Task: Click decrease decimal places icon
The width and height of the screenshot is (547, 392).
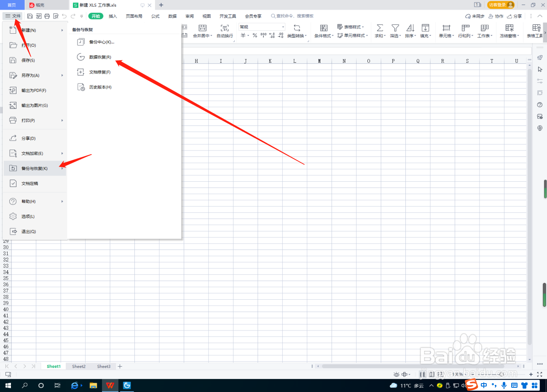Action: [281, 35]
